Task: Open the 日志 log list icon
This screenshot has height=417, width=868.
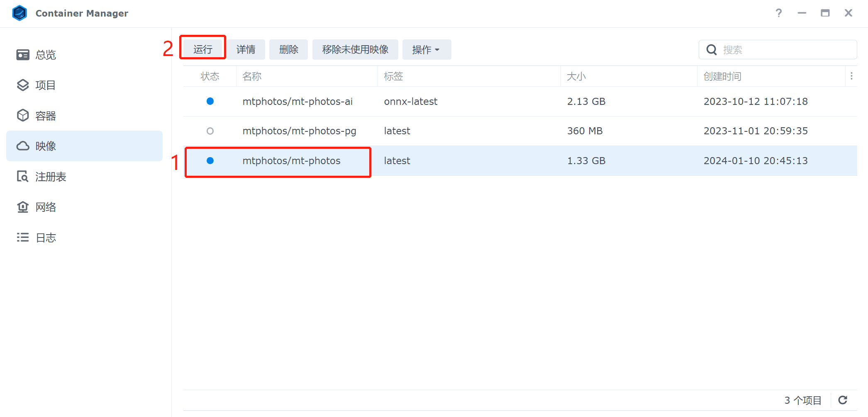Action: click(23, 238)
